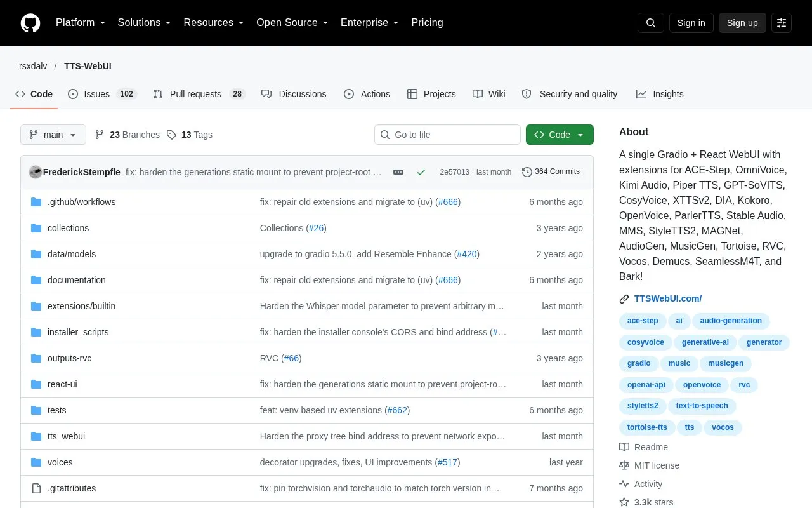Screen dimensions: 812x508
Task: Expand the Open Source menu
Action: (x=292, y=23)
